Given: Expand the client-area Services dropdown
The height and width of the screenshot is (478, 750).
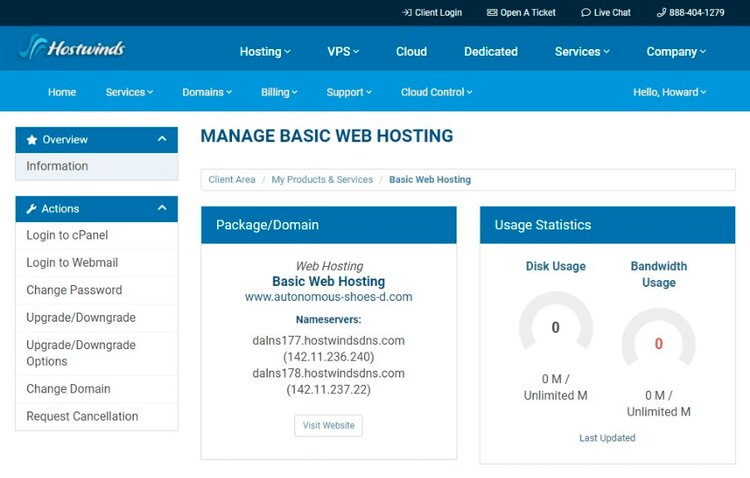Looking at the screenshot, I should coord(129,92).
